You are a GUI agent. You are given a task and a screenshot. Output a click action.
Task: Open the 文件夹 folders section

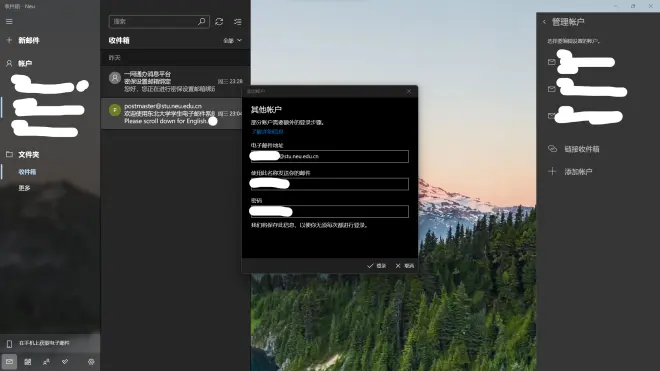point(28,155)
